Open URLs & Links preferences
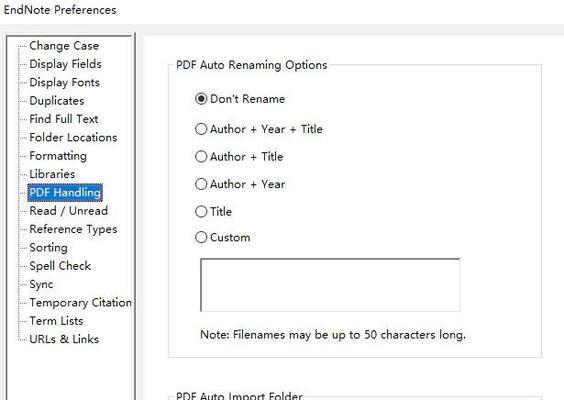The height and width of the screenshot is (400, 564). [x=64, y=339]
